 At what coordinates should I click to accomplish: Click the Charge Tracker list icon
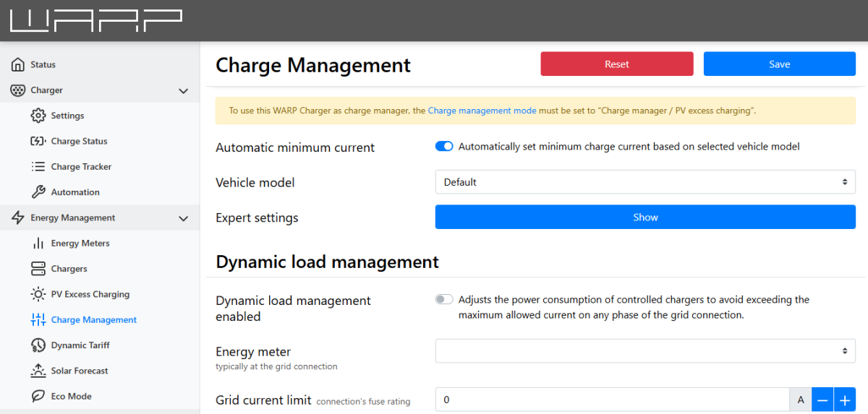click(x=38, y=167)
